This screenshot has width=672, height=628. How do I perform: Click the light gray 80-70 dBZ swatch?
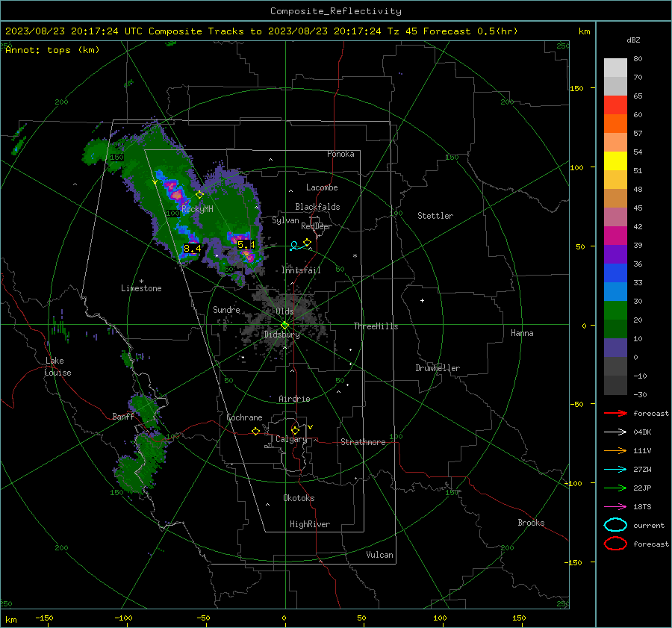pyautogui.click(x=615, y=68)
